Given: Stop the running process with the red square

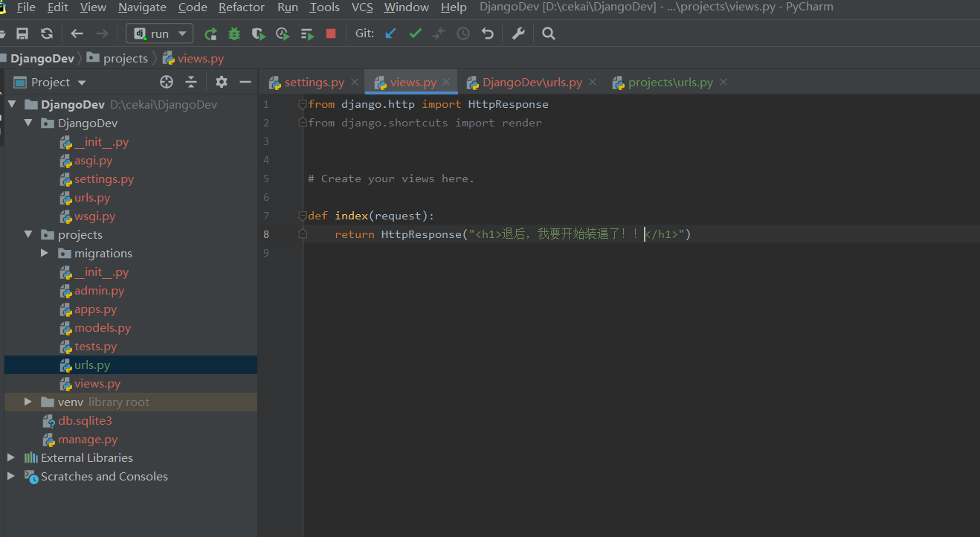Looking at the screenshot, I should click(331, 33).
